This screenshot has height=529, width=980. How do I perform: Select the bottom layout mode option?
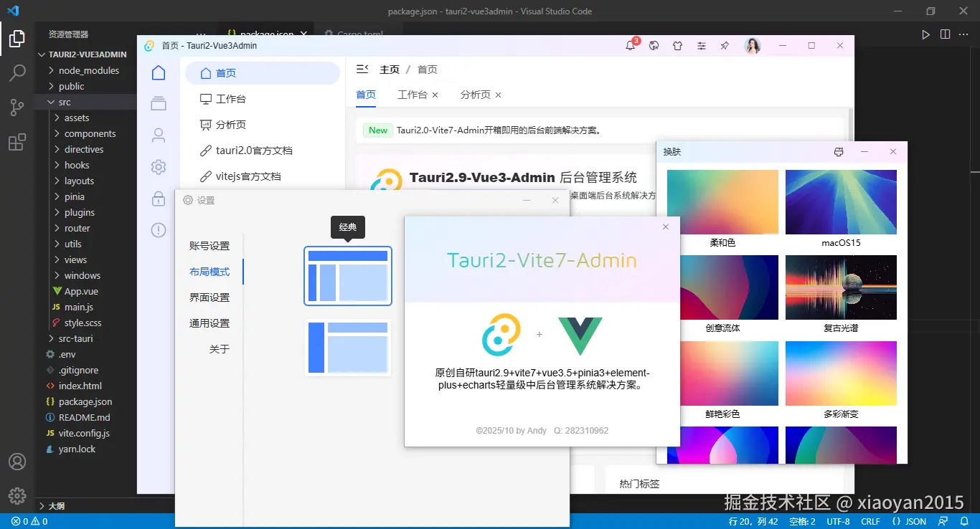coord(347,348)
